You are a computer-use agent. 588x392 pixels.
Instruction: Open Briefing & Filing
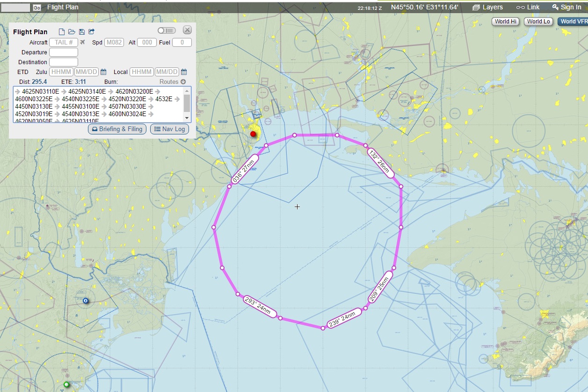point(117,129)
